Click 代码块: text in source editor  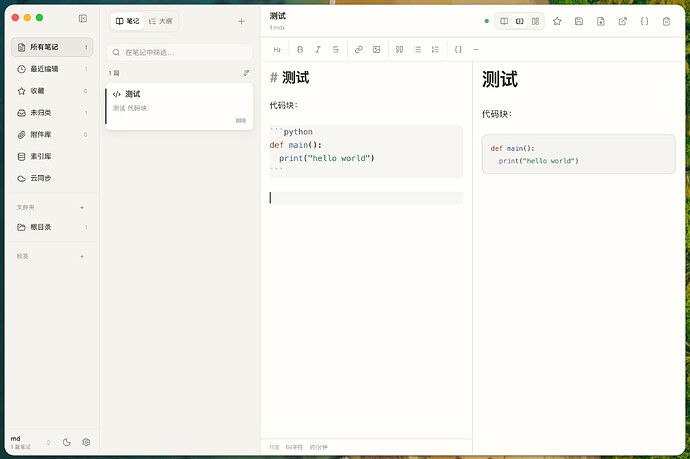[x=284, y=105]
